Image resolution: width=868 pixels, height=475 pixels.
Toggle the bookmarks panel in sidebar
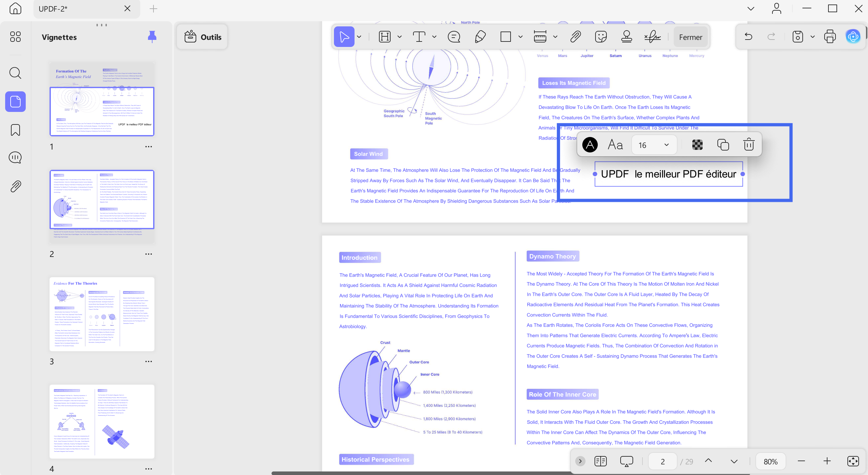coord(15,130)
